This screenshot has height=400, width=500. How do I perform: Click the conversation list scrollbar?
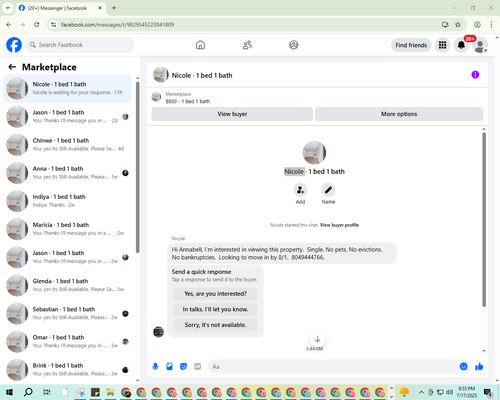pyautogui.click(x=137, y=167)
